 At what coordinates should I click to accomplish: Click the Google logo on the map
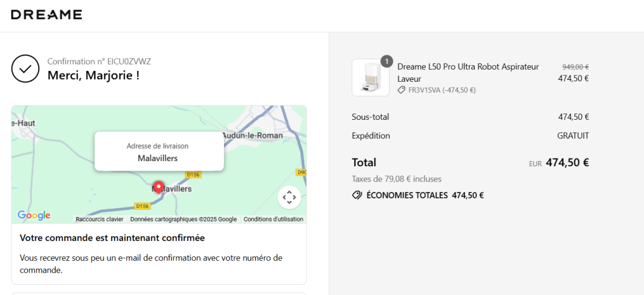click(x=33, y=215)
